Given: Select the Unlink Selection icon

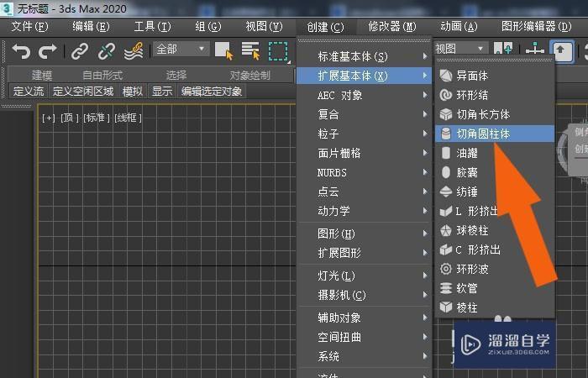Looking at the screenshot, I should click(107, 51).
